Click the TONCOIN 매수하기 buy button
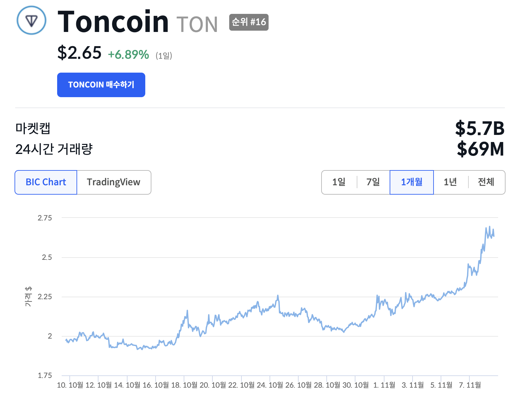The height and width of the screenshot is (397, 532). coord(101,85)
